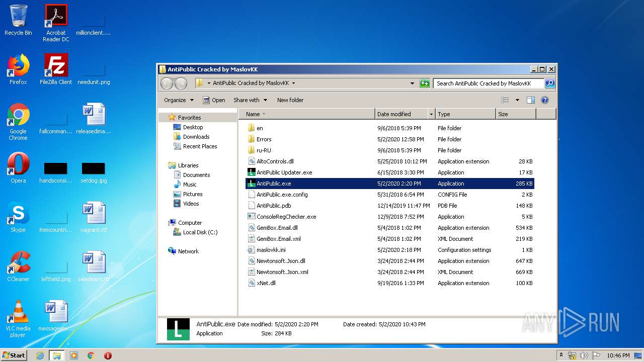Open the Organize dropdown menu

[179, 100]
